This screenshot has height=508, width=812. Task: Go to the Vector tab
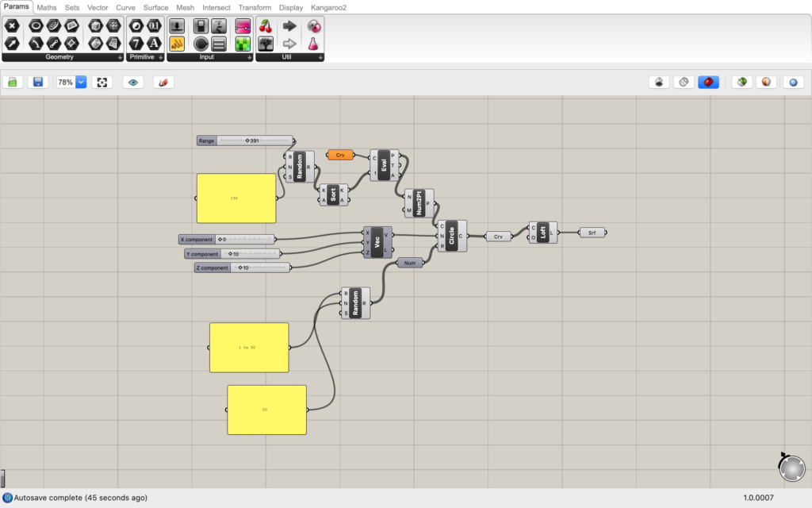[x=98, y=8]
